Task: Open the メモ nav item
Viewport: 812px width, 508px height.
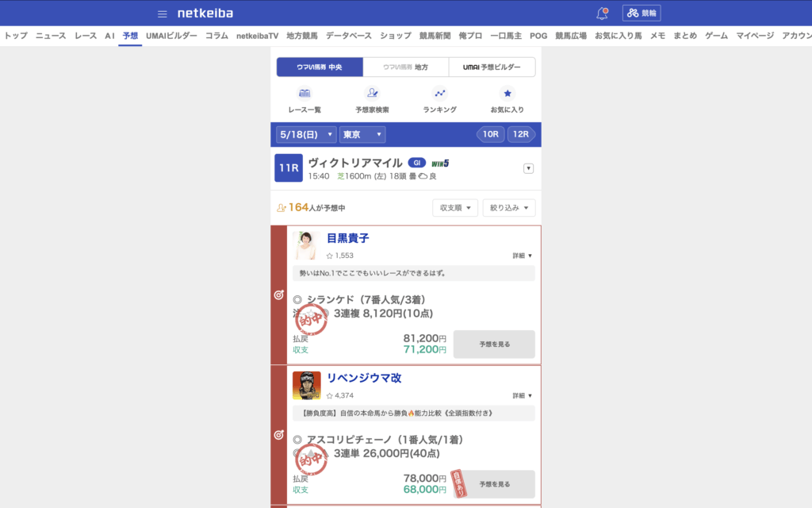Action: point(657,36)
